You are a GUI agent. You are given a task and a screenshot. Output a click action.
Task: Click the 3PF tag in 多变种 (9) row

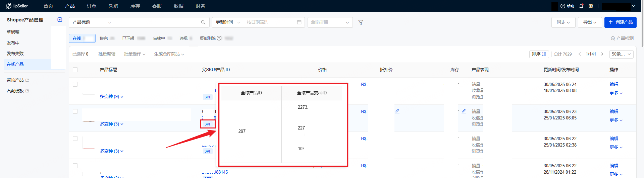(x=208, y=97)
